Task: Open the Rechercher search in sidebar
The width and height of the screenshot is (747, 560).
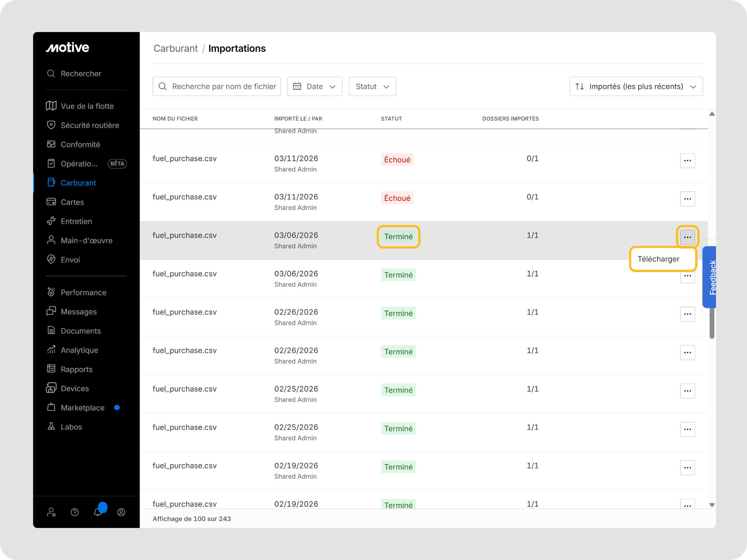Action: 74,74
